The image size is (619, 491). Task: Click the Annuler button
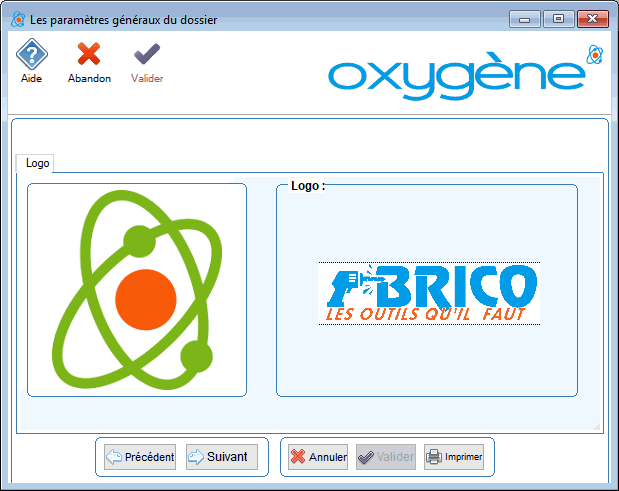click(318, 457)
